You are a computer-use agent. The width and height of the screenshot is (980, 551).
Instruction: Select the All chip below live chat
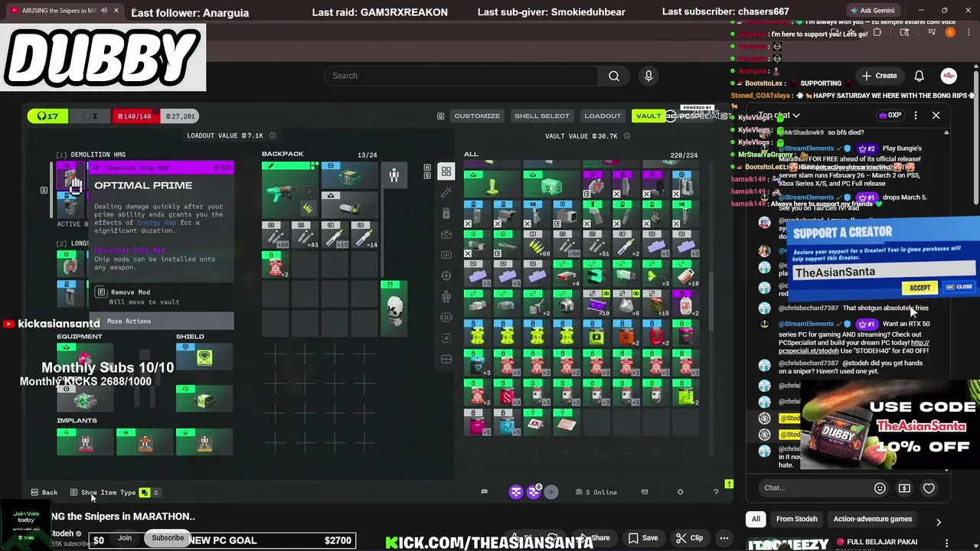[756, 519]
